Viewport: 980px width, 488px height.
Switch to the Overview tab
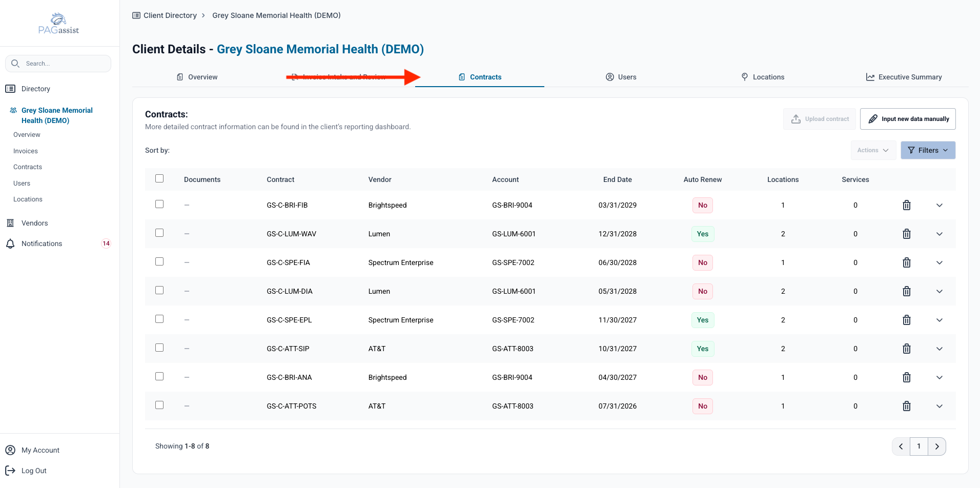pos(197,77)
